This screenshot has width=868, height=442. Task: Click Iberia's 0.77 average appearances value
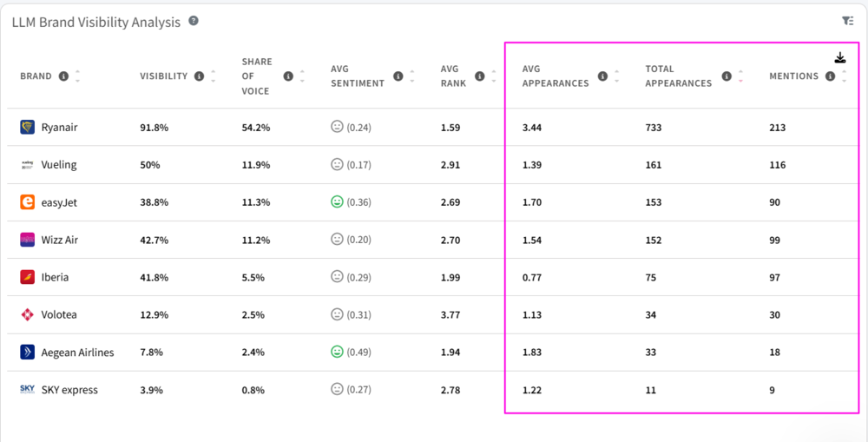point(532,278)
